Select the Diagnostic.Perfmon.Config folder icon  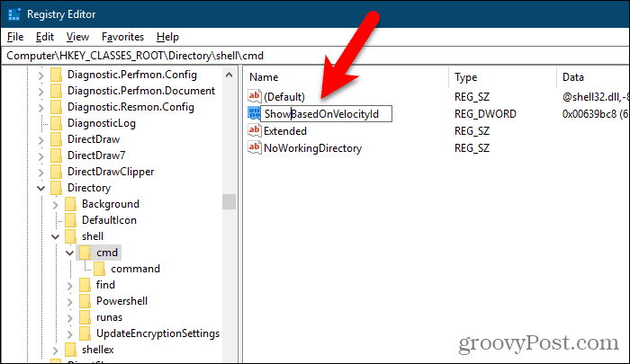(56, 75)
